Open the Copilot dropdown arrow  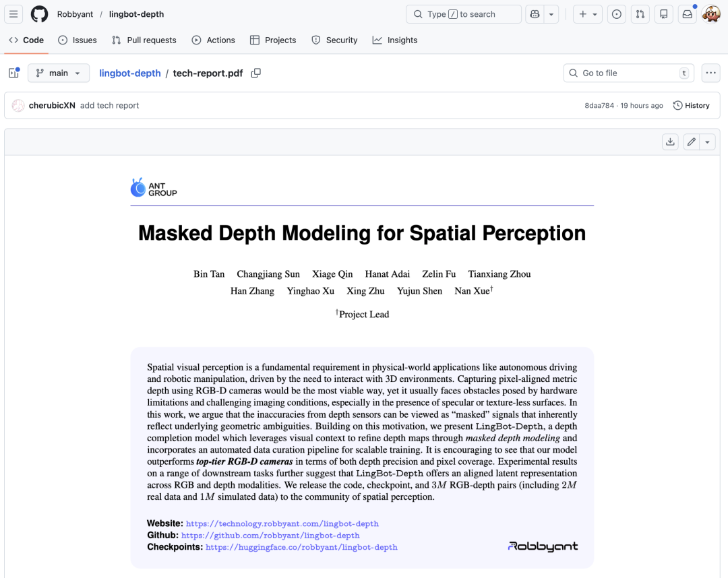[551, 14]
